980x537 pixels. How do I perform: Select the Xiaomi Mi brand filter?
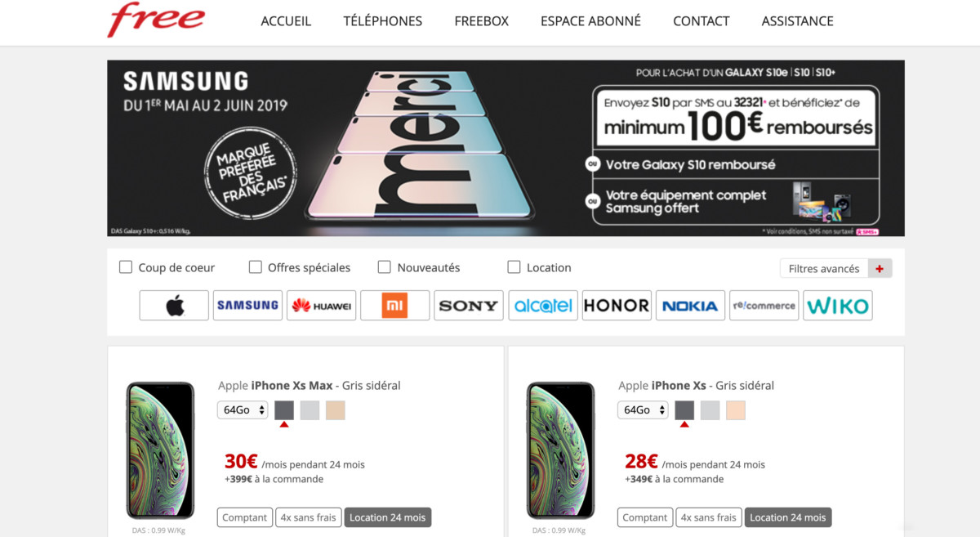coord(395,306)
